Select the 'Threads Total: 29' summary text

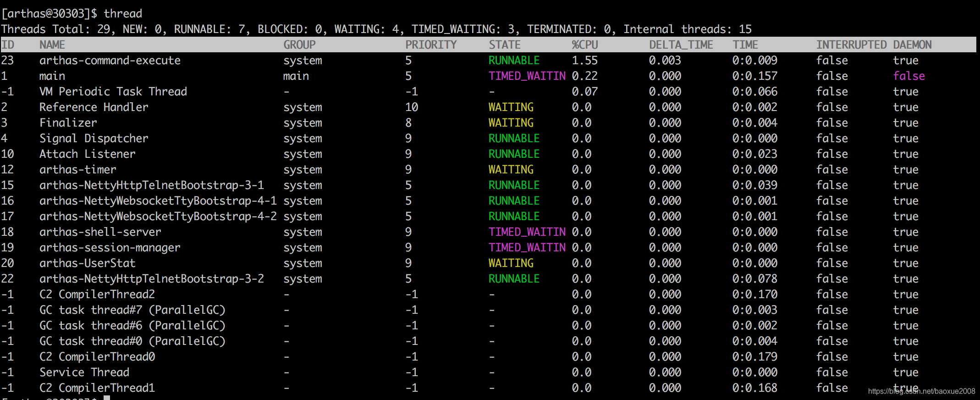point(55,29)
